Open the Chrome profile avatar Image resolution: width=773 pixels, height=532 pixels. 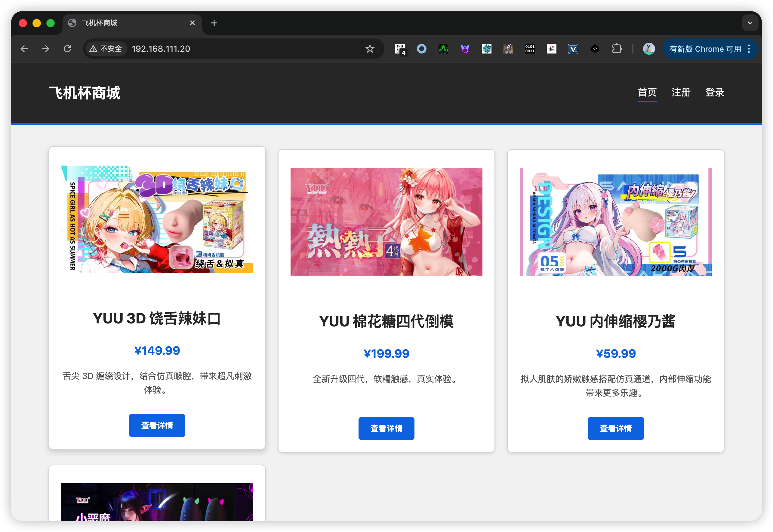pyautogui.click(x=648, y=49)
